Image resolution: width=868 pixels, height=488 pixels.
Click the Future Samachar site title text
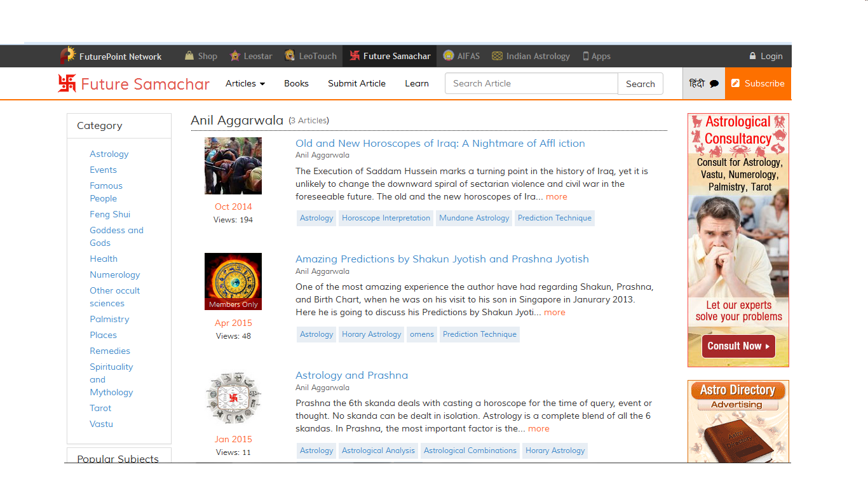tap(146, 84)
